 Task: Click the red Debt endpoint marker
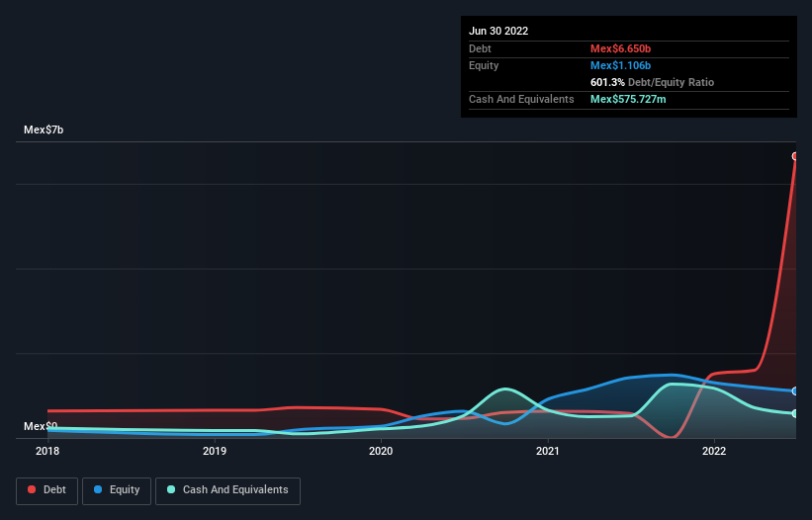(795, 156)
